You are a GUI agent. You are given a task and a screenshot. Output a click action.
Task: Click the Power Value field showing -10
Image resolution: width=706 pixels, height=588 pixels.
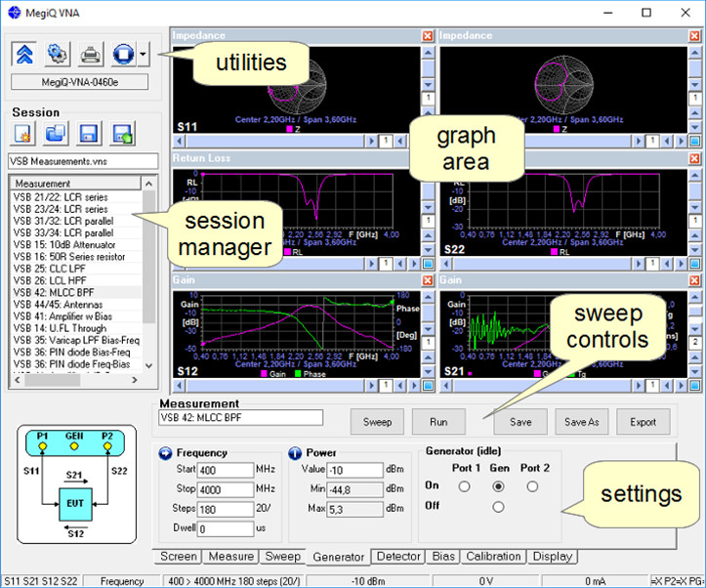click(355, 470)
